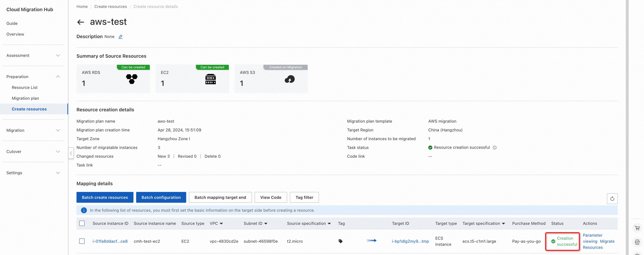Click the subnet-46598f0e cell
Screen dimensions: 644x255
click(261, 241)
